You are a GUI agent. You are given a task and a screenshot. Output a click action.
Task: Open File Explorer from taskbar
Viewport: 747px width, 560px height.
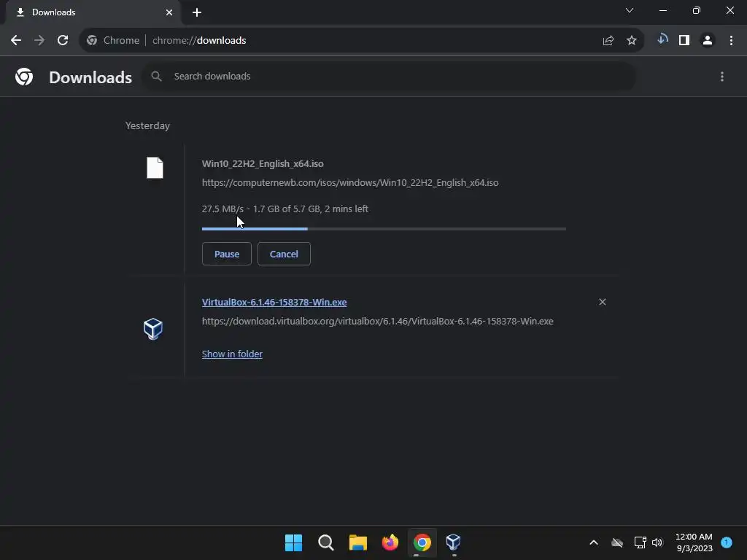pos(357,542)
